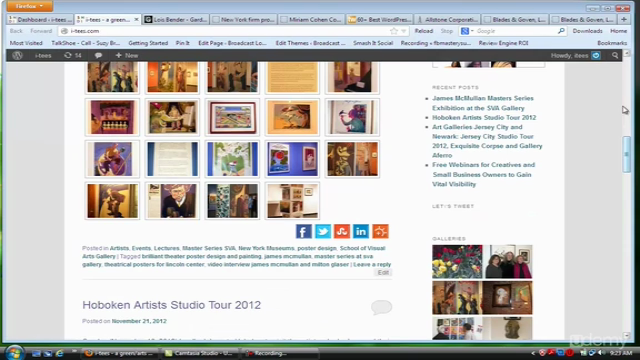Image resolution: width=640 pixels, height=360 pixels.
Task: Click Leave a reply link
Action: click(372, 264)
